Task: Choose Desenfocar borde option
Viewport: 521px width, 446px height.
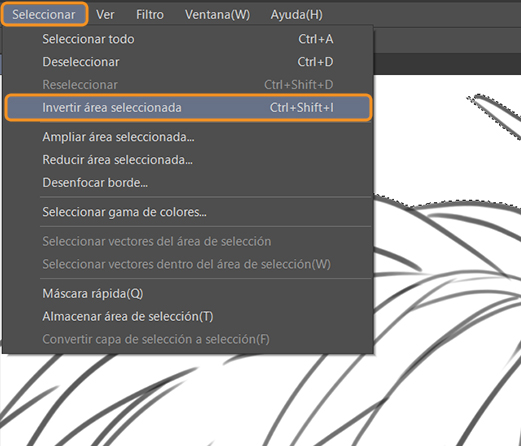Action: point(188,183)
